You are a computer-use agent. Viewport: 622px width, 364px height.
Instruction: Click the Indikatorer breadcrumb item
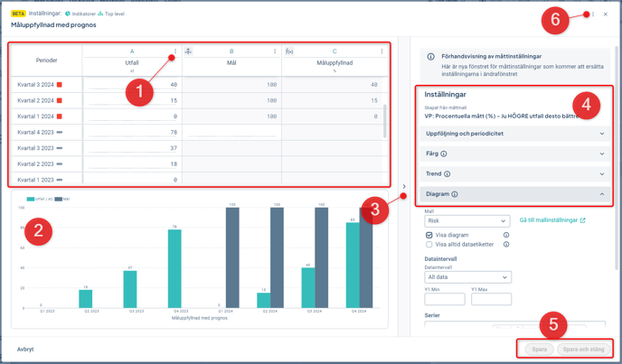point(81,14)
